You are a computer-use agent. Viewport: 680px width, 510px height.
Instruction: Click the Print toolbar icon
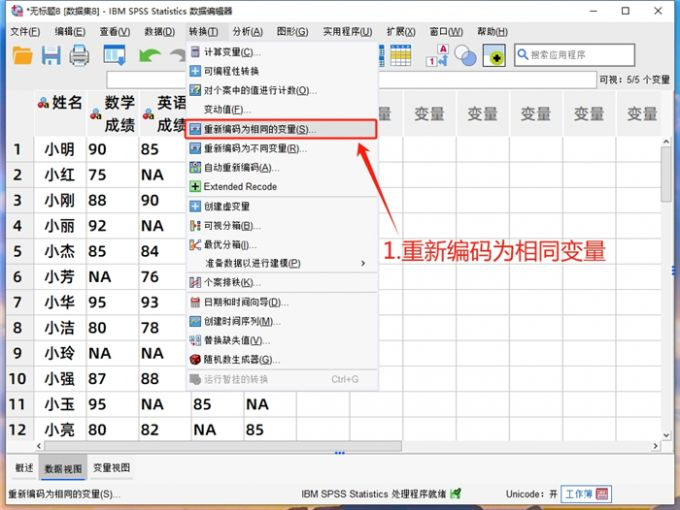80,56
